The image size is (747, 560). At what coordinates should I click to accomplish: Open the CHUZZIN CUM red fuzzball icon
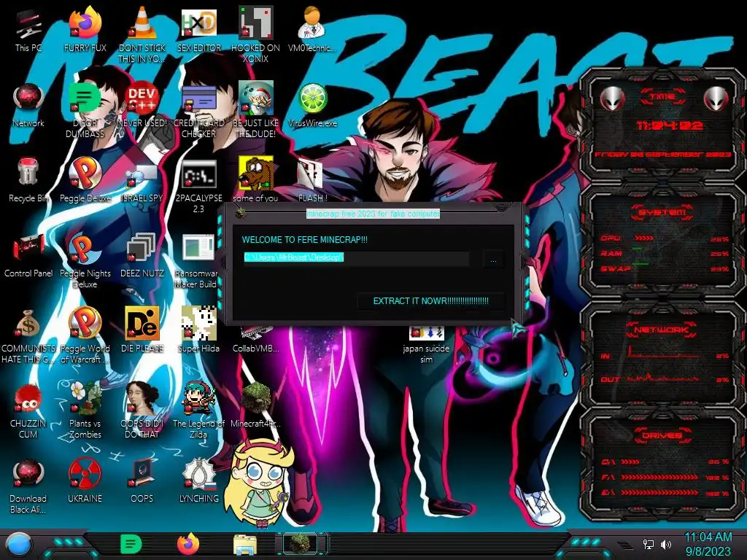[28, 411]
